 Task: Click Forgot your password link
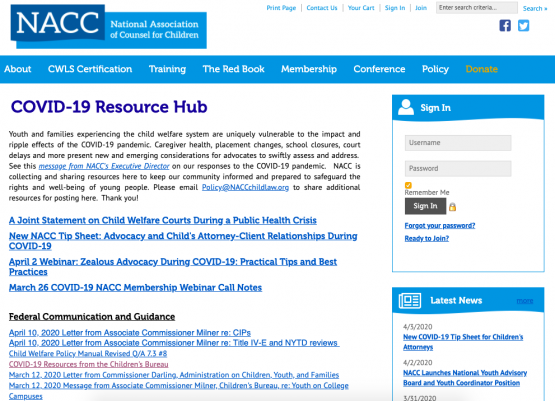(x=440, y=225)
